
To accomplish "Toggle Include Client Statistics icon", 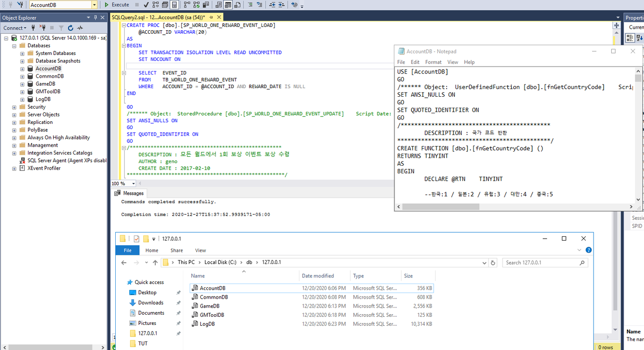I will pyautogui.click(x=206, y=5).
